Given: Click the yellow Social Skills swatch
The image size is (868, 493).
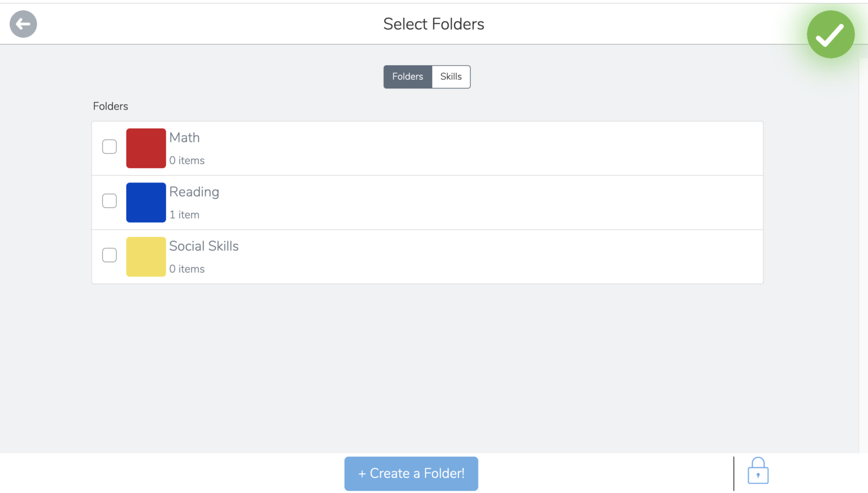Looking at the screenshot, I should (146, 257).
